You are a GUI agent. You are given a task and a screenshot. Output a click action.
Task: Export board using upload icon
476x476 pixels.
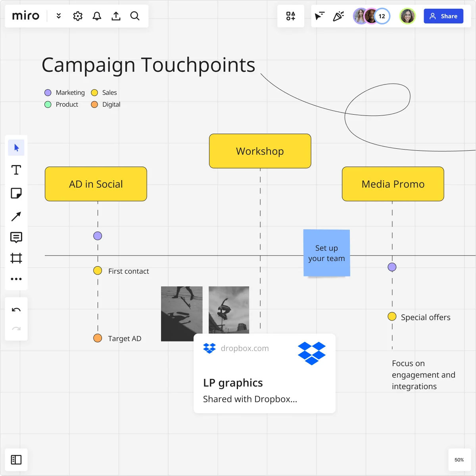tap(116, 16)
